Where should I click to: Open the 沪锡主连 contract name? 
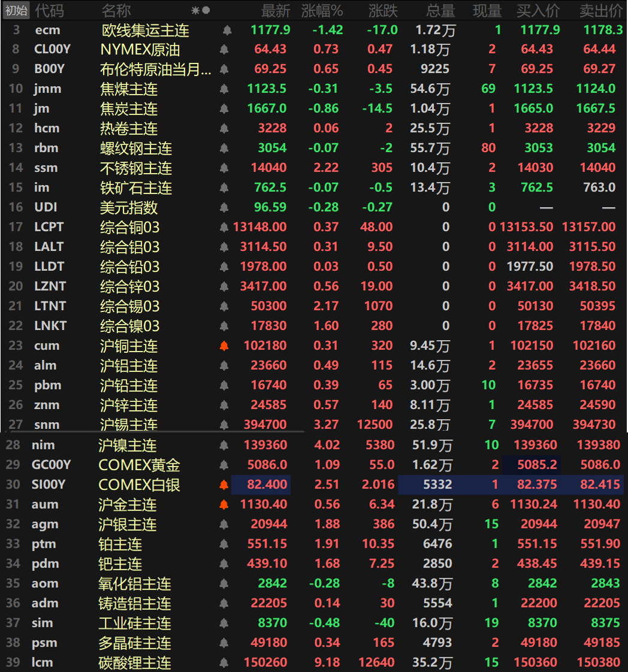tap(129, 425)
